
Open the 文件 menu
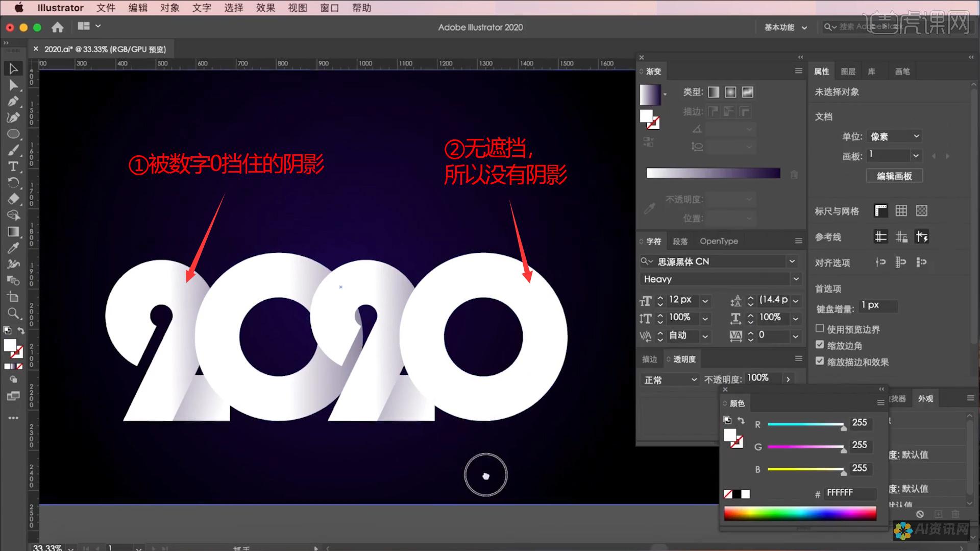click(106, 8)
